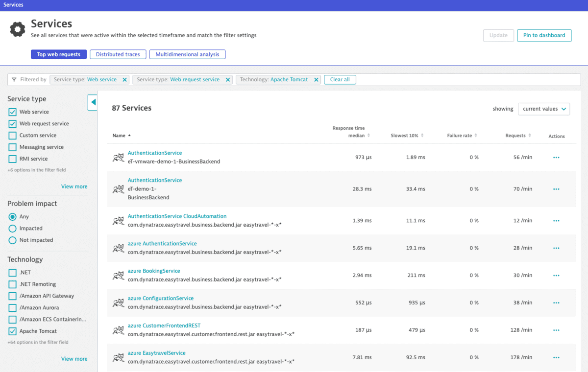Open the actions menu for azure EasytravelService

556,357
